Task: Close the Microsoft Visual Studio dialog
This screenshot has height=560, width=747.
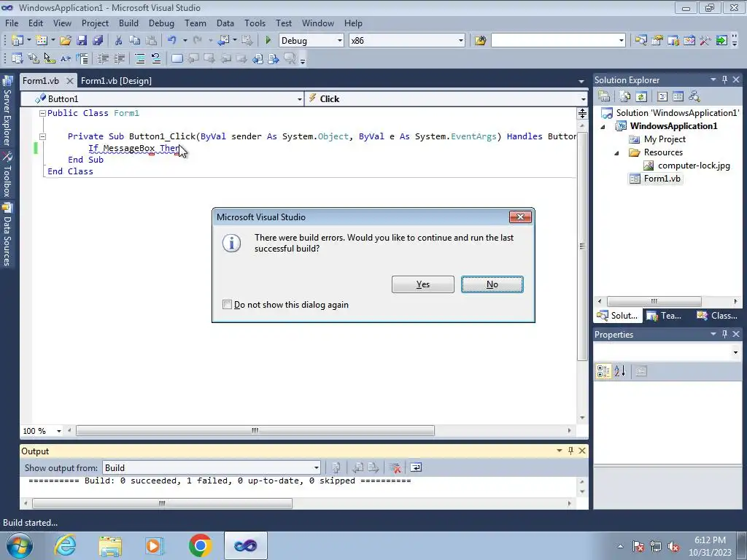Action: pyautogui.click(x=520, y=217)
